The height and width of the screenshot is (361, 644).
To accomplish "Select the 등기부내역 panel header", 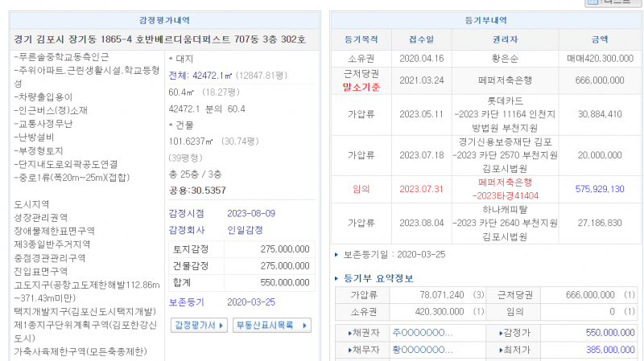I will click(486, 19).
